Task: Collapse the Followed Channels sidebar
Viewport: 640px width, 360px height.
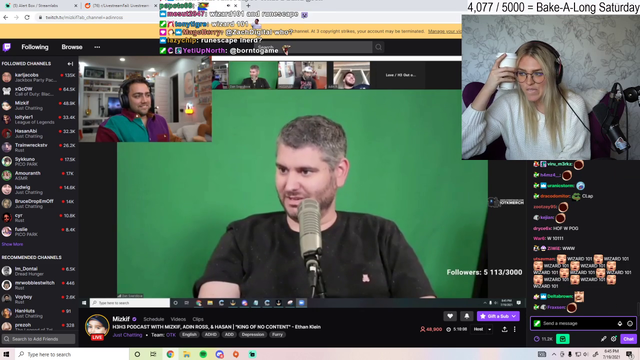Action: click(x=70, y=64)
